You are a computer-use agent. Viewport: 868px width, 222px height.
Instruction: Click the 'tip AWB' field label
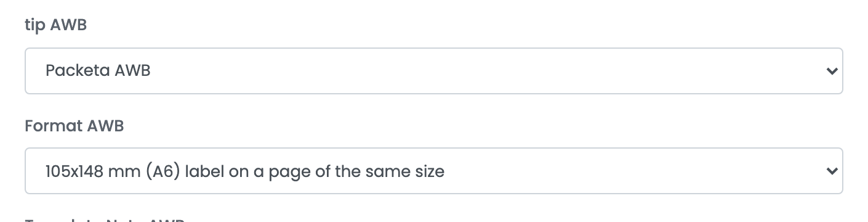pyautogui.click(x=55, y=27)
